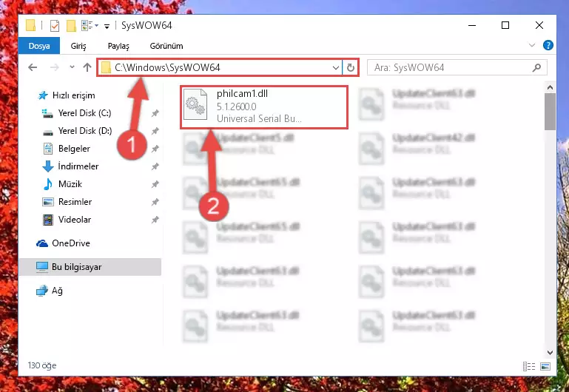569x392 pixels.
Task: Expand the address bar history dropdown
Action: pos(336,67)
